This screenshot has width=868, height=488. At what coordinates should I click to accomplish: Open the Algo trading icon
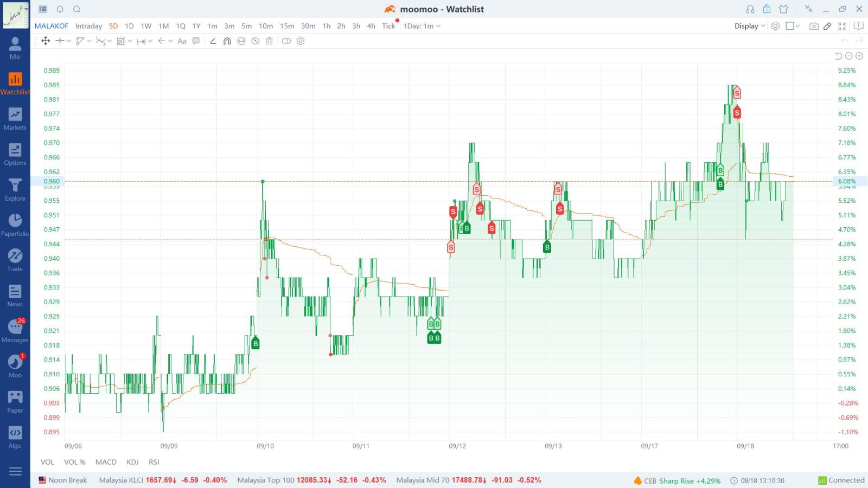[x=15, y=437]
